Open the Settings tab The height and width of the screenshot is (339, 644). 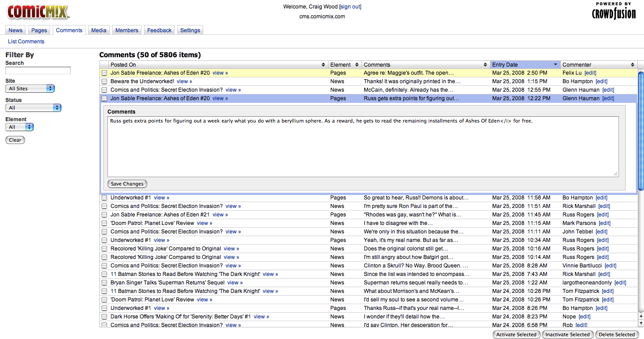[190, 30]
